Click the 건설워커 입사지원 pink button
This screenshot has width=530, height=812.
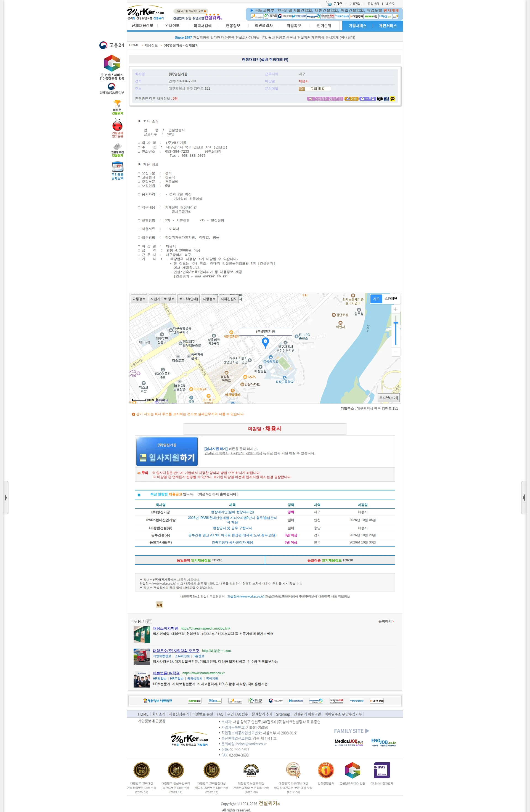[325, 99]
